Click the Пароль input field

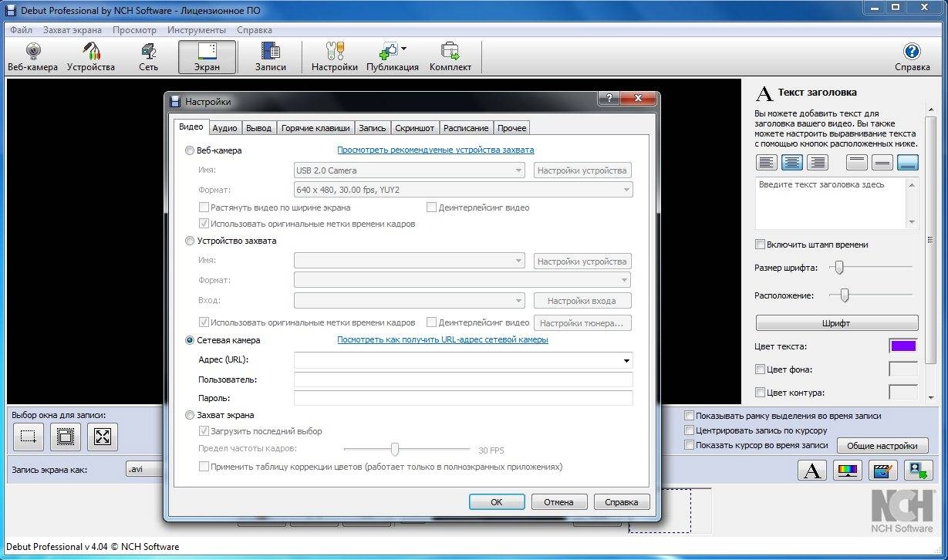coord(464,398)
